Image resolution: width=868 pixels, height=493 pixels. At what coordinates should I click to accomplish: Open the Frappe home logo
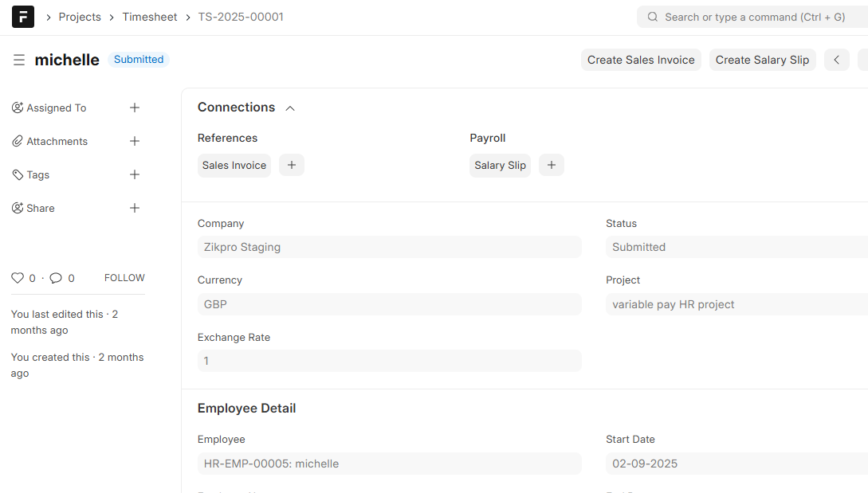click(x=22, y=17)
